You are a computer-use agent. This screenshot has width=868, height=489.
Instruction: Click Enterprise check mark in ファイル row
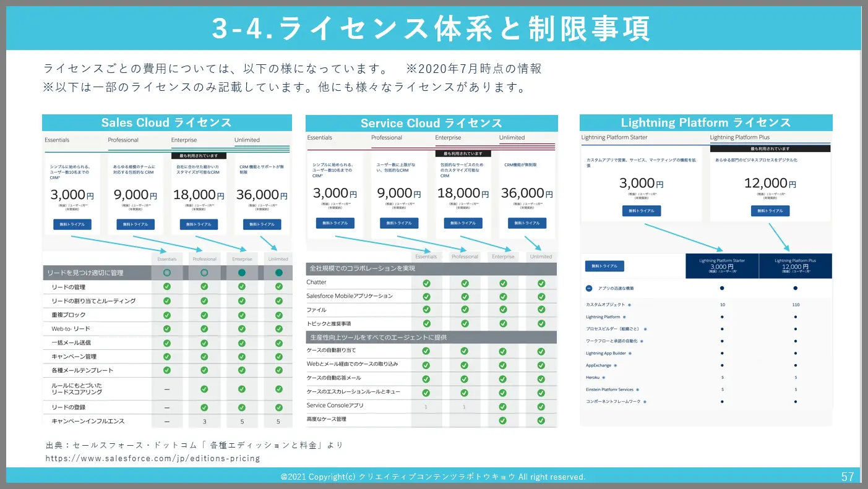pyautogui.click(x=503, y=310)
